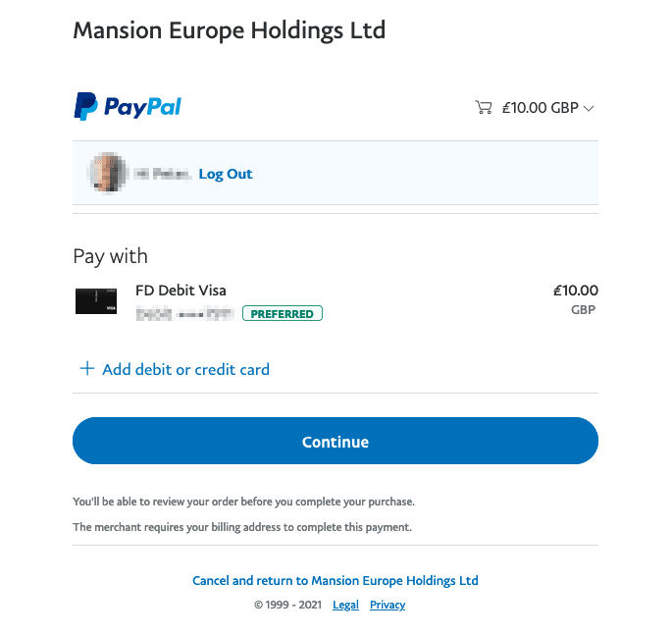
Task: Click the blurred card number under Visa
Action: [184, 314]
